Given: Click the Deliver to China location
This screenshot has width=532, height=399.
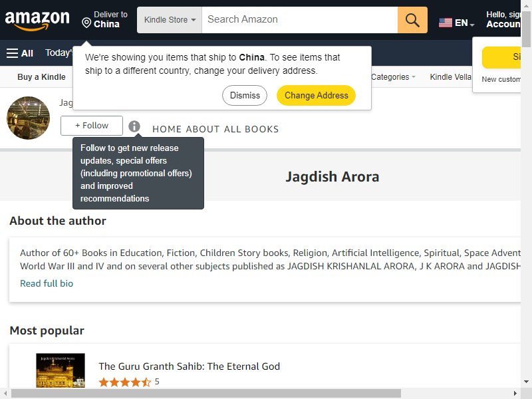Looking at the screenshot, I should point(105,20).
